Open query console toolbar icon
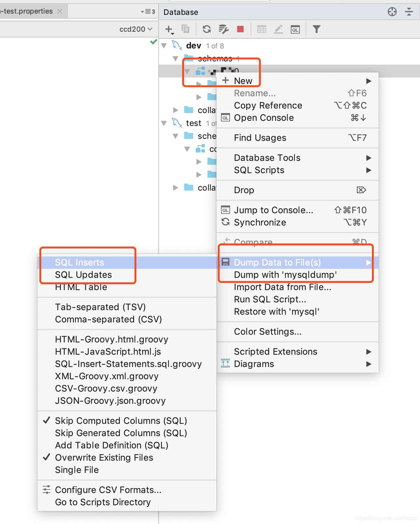Image resolution: width=420 pixels, height=524 pixels. (295, 29)
